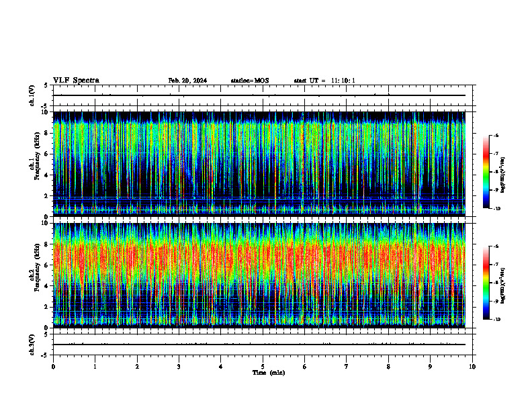
Task: Click the ch.1 color bar "log(PSD)" label
Action: (x=503, y=175)
